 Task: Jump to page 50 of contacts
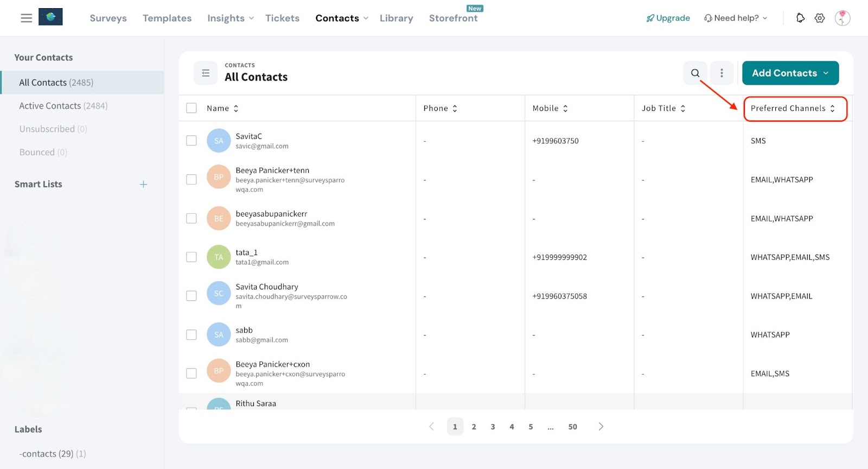572,427
